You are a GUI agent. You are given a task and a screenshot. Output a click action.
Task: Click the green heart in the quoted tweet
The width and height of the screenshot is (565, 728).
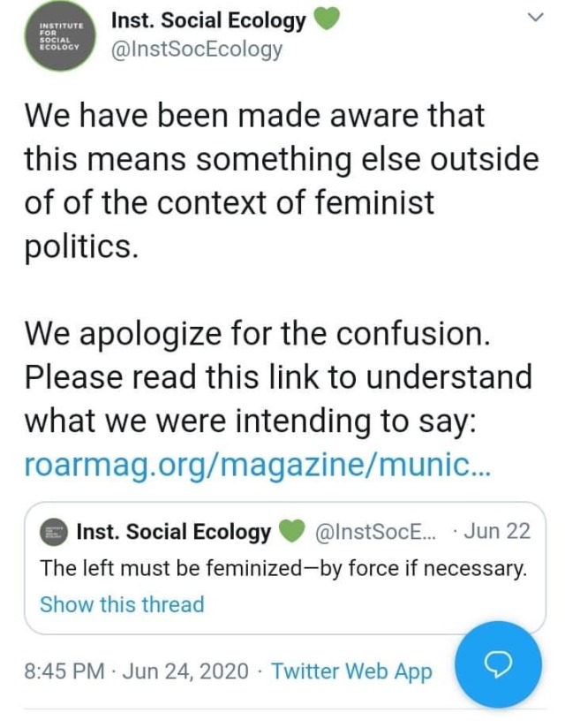[291, 532]
